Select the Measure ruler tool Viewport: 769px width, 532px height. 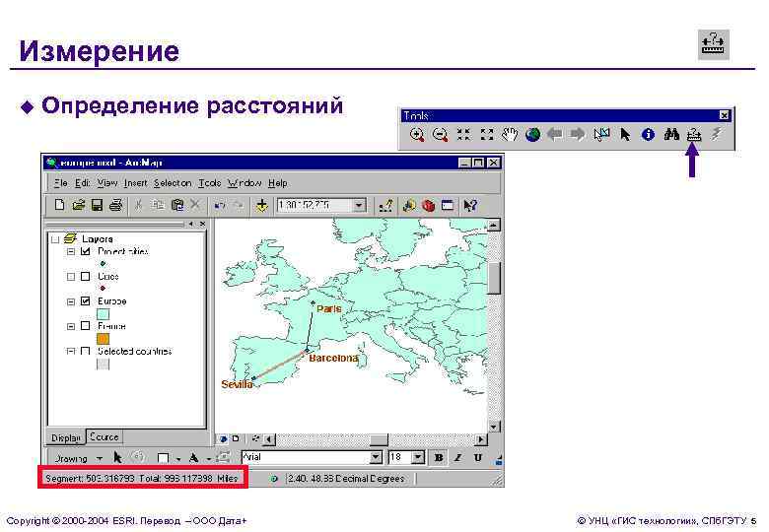(693, 134)
